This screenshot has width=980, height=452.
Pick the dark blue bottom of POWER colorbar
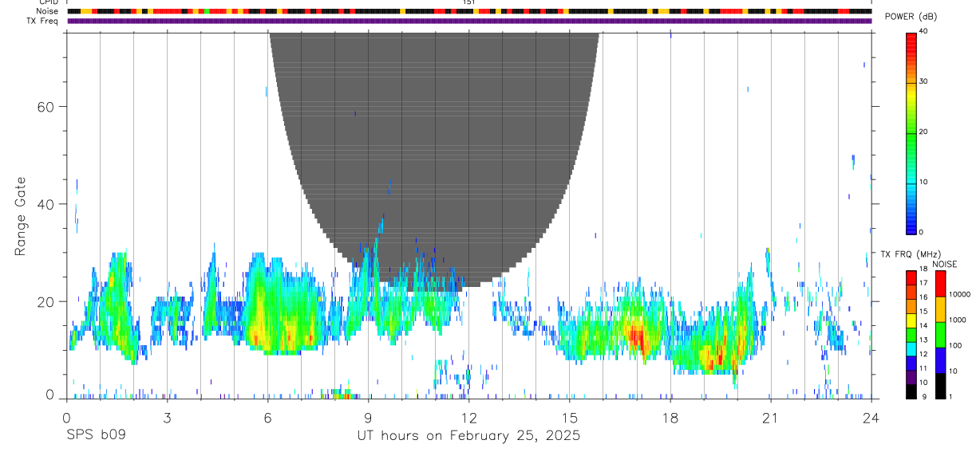coord(911,227)
